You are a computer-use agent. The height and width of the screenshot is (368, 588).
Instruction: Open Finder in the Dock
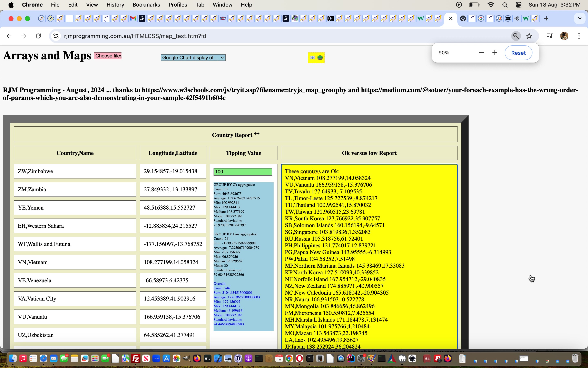click(x=13, y=359)
